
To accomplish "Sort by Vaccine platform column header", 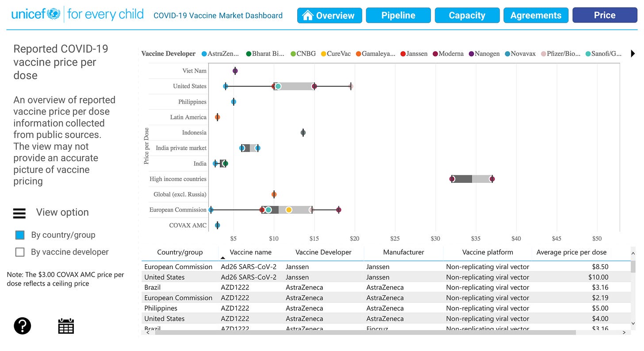I will pyautogui.click(x=487, y=252).
